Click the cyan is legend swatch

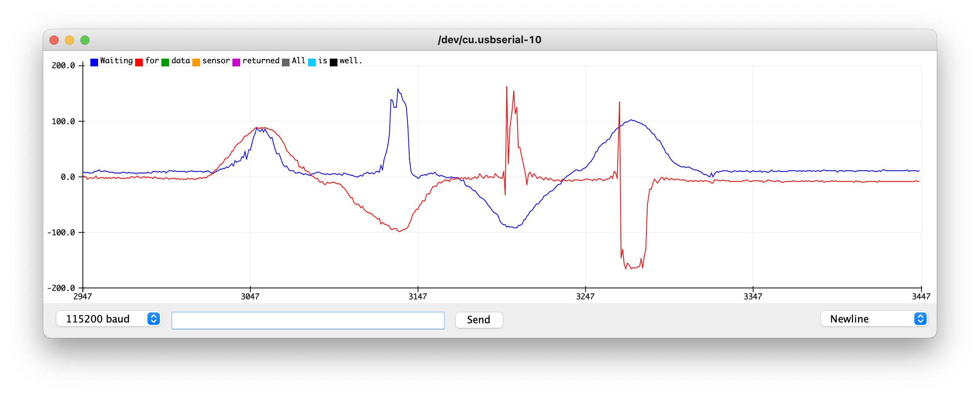coord(312,62)
